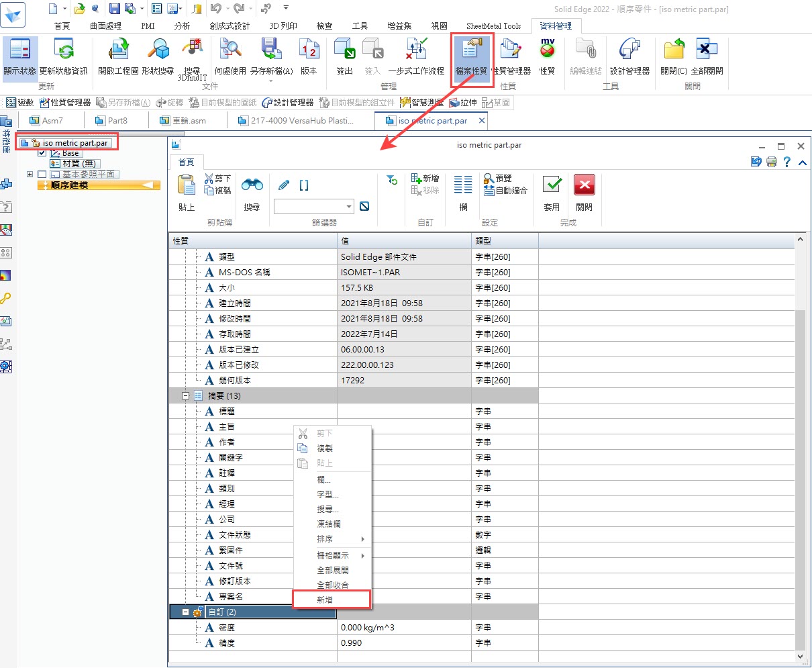This screenshot has height=668, width=812.
Task: Click 變數 in the command bar
Action: pos(19,103)
